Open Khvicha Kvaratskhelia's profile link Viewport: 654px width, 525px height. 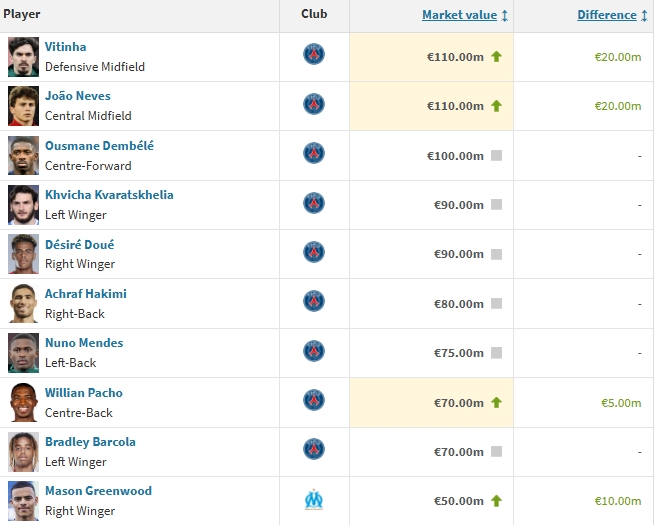point(109,195)
